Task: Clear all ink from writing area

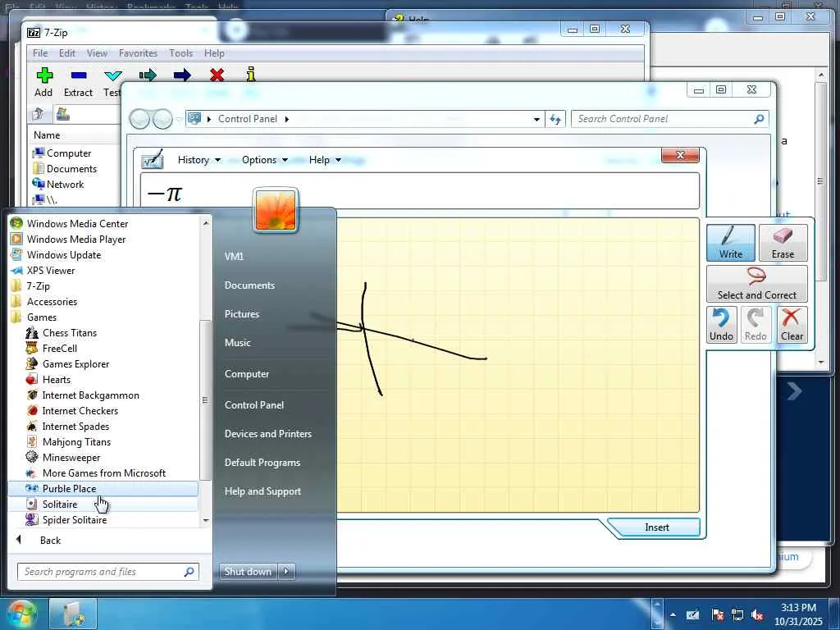Action: coord(792,325)
